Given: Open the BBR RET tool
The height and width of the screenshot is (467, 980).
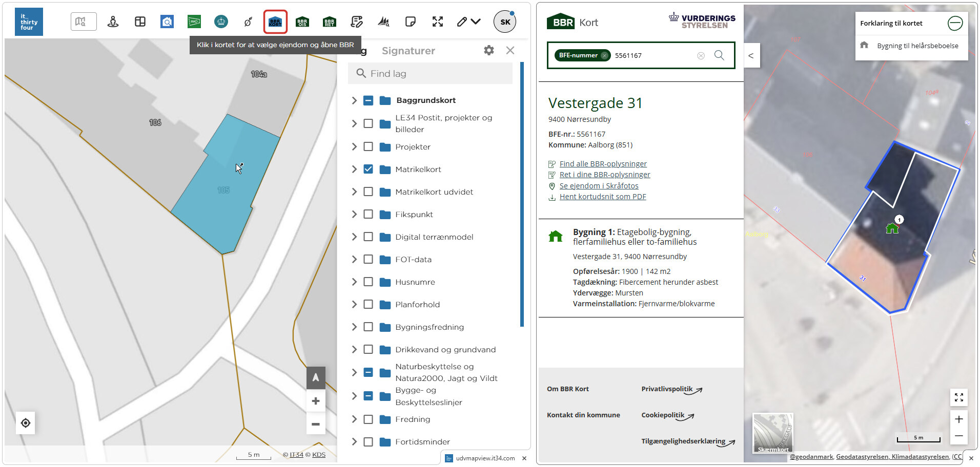Looking at the screenshot, I should [x=330, y=22].
